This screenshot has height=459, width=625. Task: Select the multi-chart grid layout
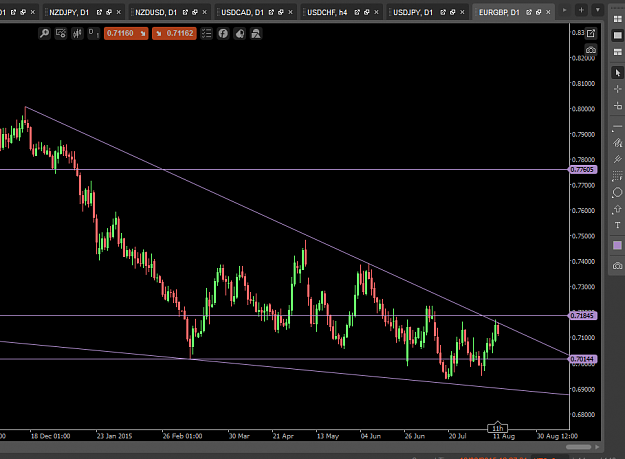617,19
